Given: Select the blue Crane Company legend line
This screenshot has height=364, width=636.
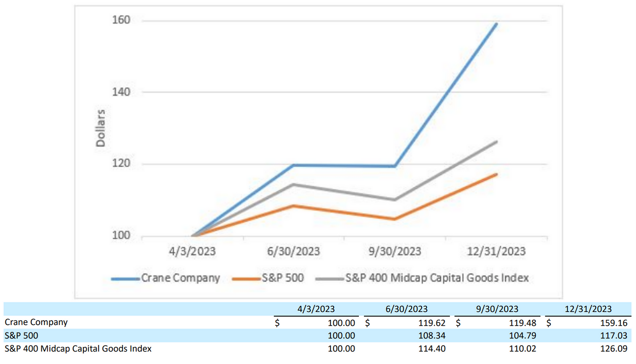Looking at the screenshot, I should pyautogui.click(x=125, y=279).
